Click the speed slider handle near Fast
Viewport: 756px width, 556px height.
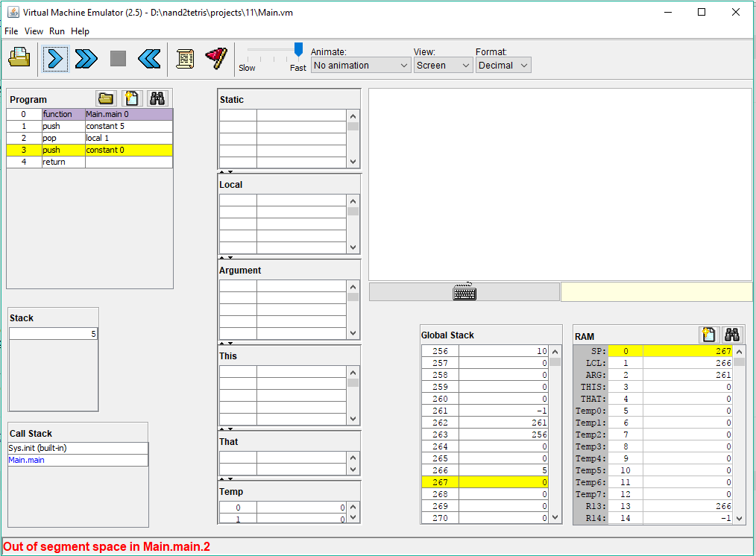(x=298, y=50)
